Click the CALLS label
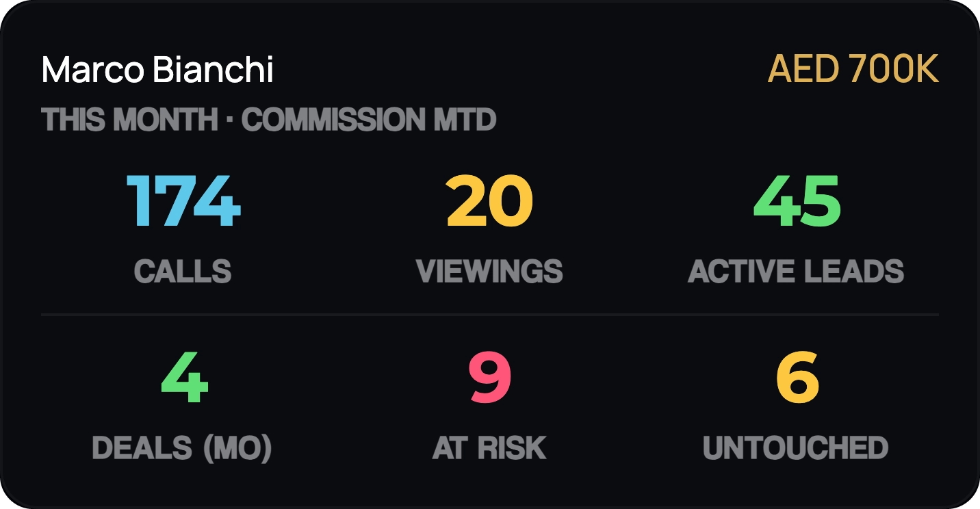Viewport: 980px width, 509px height. [183, 272]
